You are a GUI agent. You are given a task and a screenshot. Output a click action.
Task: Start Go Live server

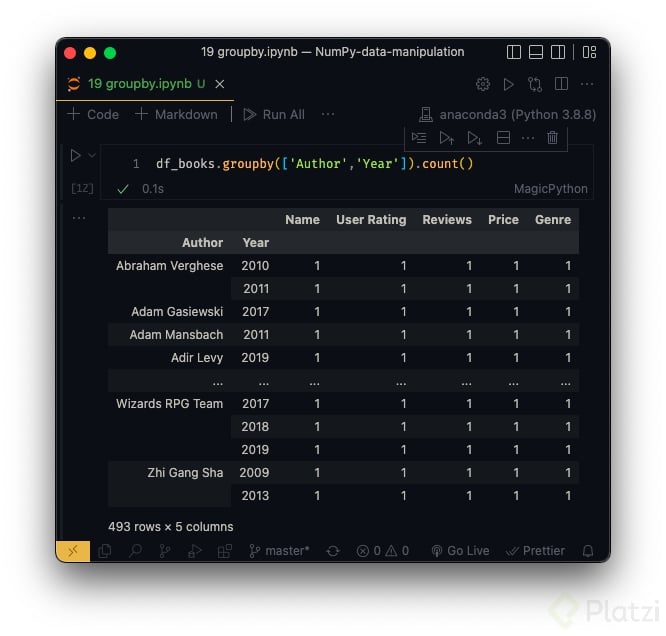(x=460, y=551)
